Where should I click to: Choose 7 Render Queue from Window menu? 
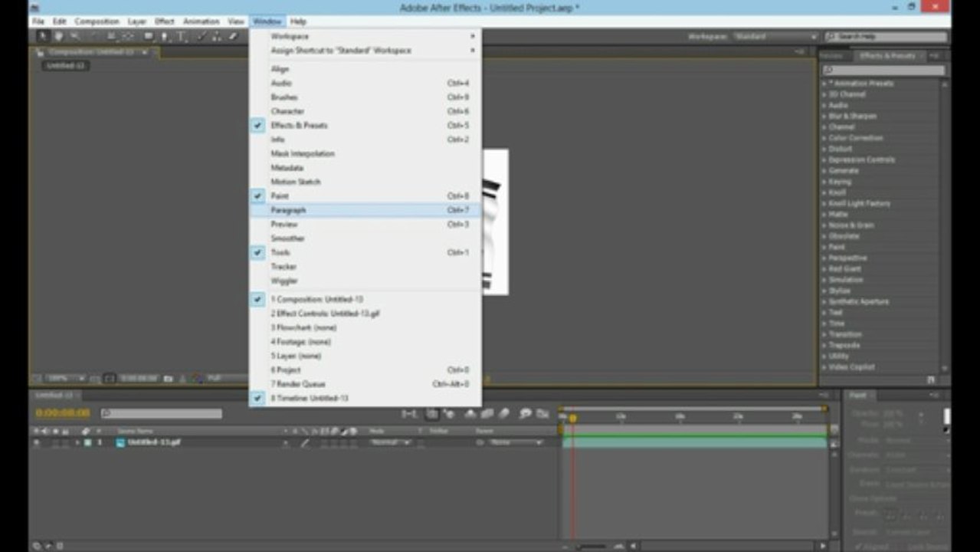[365, 383]
